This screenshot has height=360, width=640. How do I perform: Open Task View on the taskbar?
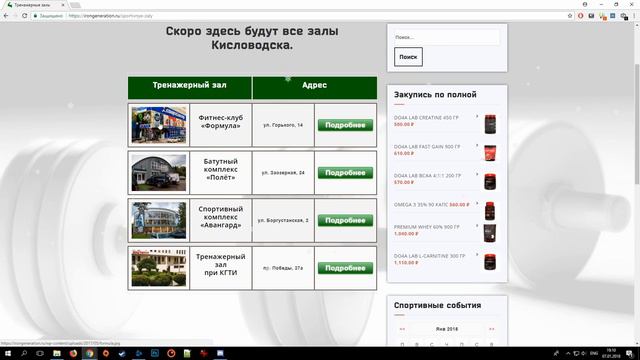[x=40, y=353]
